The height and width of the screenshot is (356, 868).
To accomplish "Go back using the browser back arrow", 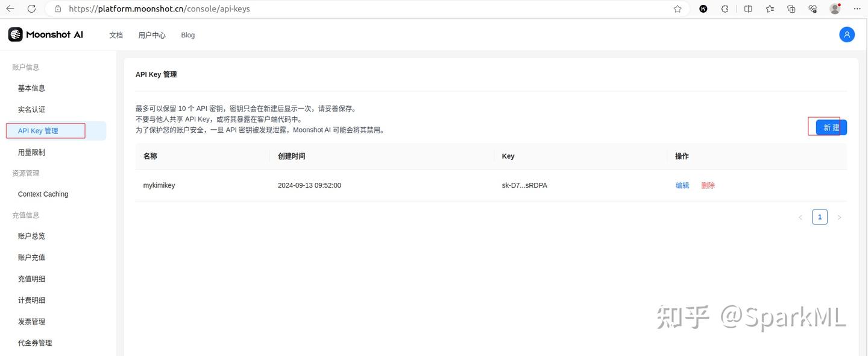I will (x=10, y=9).
